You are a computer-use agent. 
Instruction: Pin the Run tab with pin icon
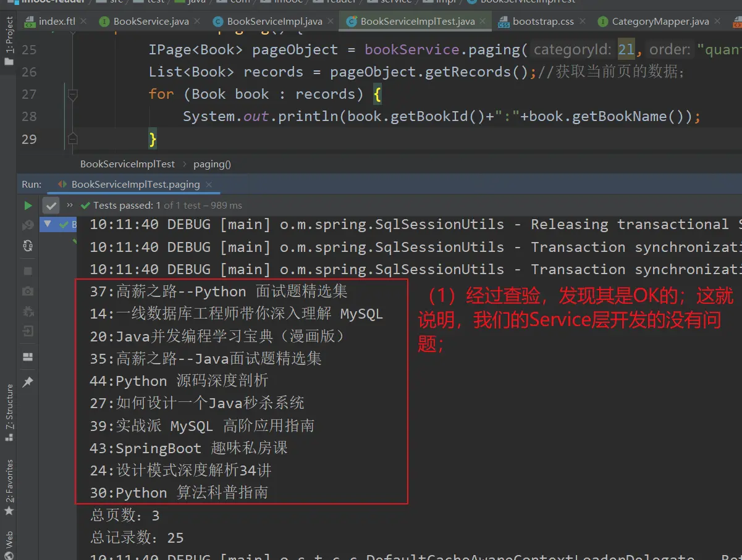[28, 382]
